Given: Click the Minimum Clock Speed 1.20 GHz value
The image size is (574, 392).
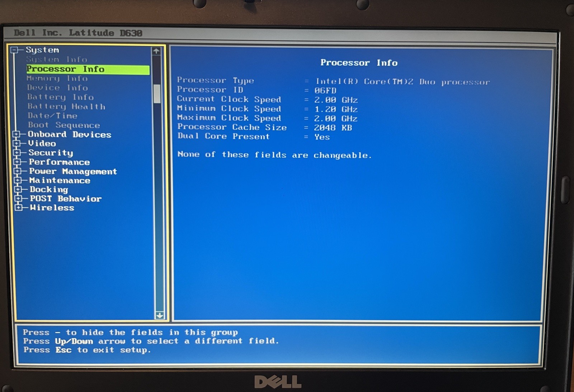Looking at the screenshot, I should (336, 109).
